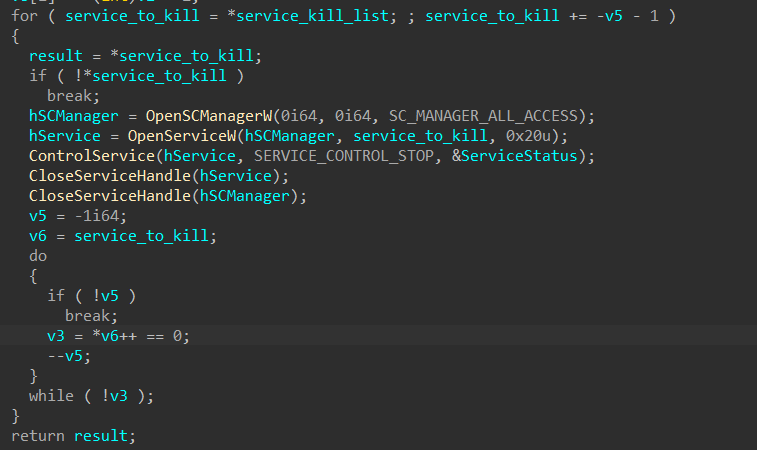Click CloseServiceHandle on the hSCManager line
Image resolution: width=757 pixels, height=450 pixels.
(x=110, y=196)
